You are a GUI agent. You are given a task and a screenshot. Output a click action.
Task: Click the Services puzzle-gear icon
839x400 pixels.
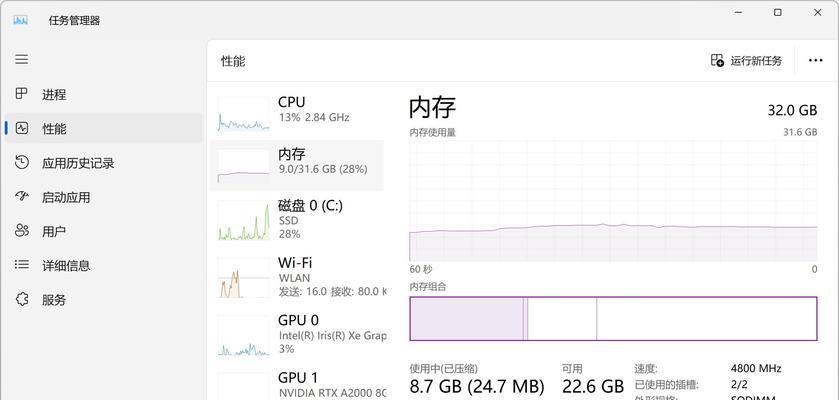tap(21, 299)
